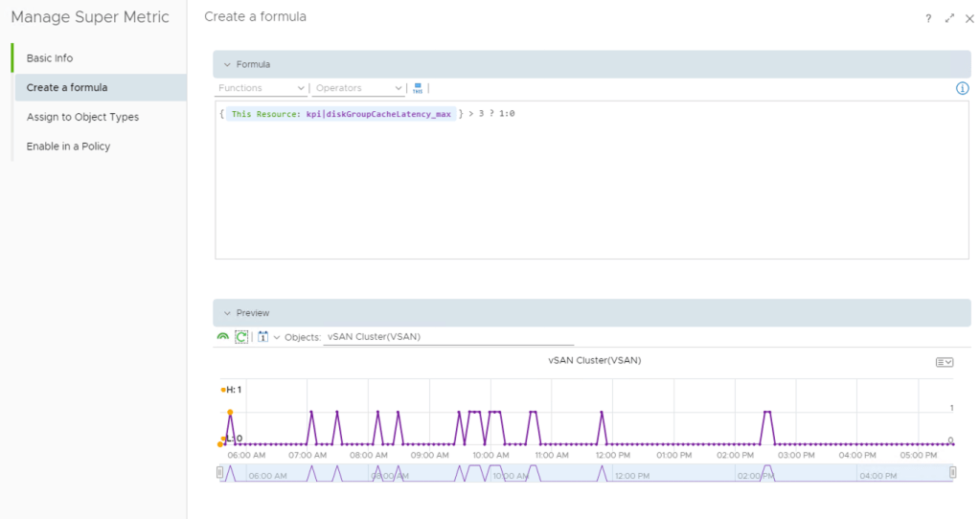The width and height of the screenshot is (980, 519).
Task: Click the green monitoring icon in the Preview toolbar
Action: (223, 337)
